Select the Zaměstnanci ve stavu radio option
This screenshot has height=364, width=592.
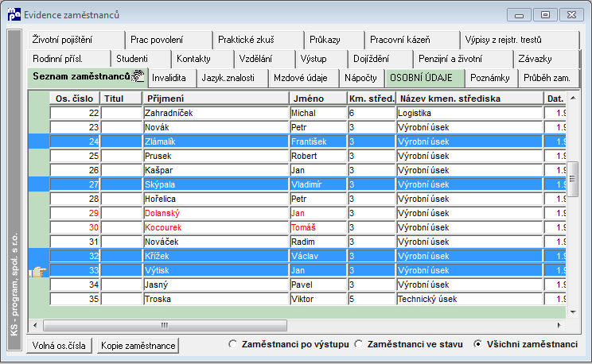pyautogui.click(x=408, y=344)
